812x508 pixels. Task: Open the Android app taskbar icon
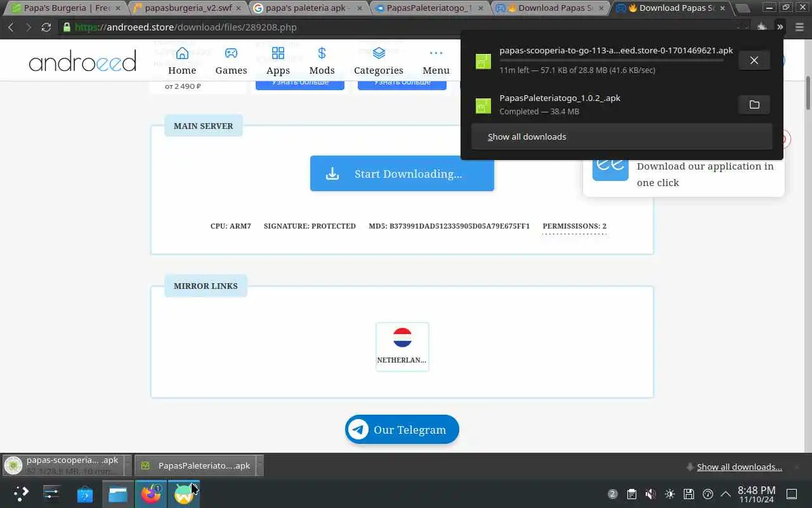[x=184, y=493]
